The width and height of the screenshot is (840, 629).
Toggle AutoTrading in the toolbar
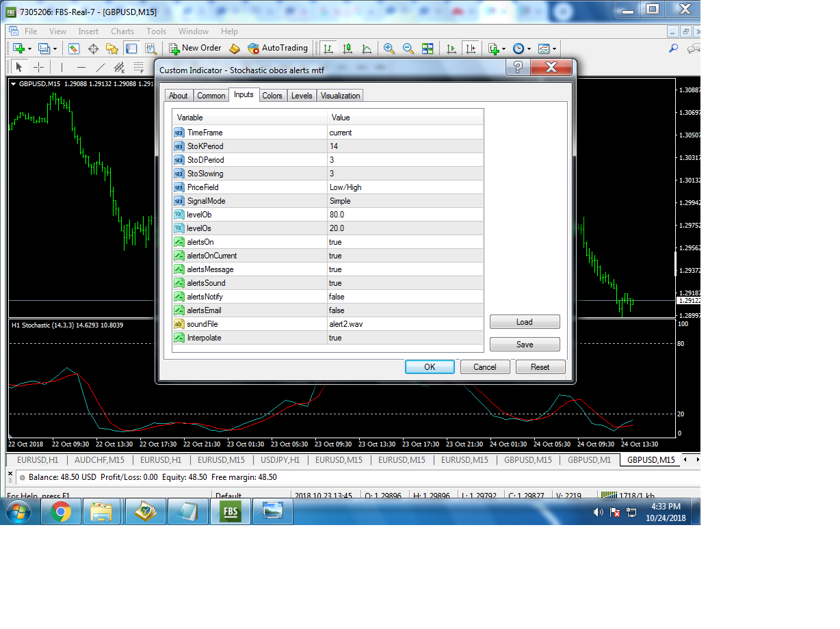click(278, 48)
